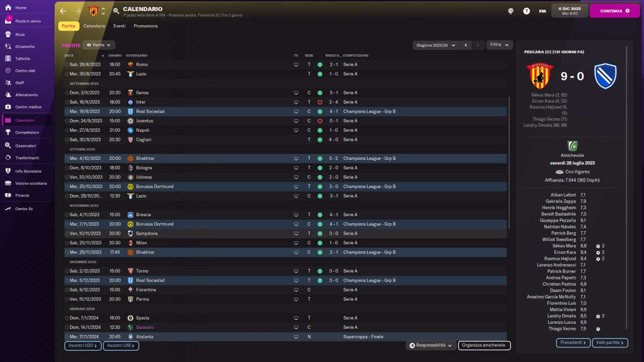Viewport: 644px width, 362px height.
Task: Click the Vedi partita button
Action: click(x=610, y=343)
